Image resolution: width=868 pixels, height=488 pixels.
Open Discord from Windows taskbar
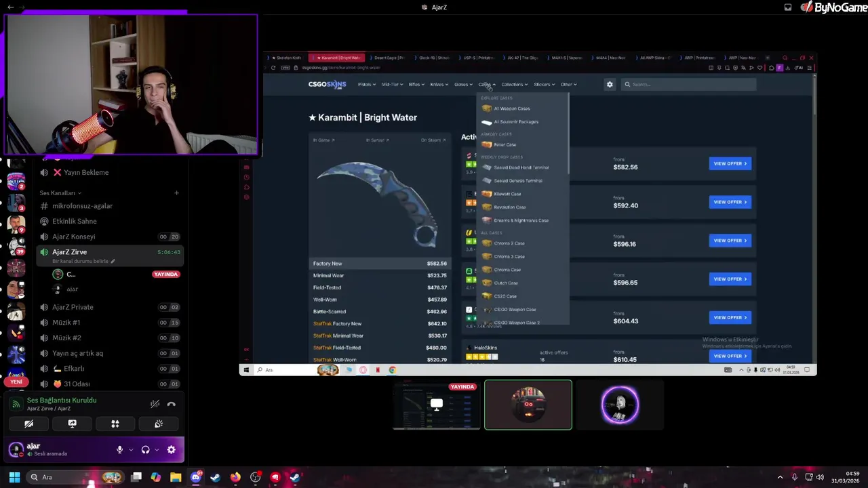point(196,477)
